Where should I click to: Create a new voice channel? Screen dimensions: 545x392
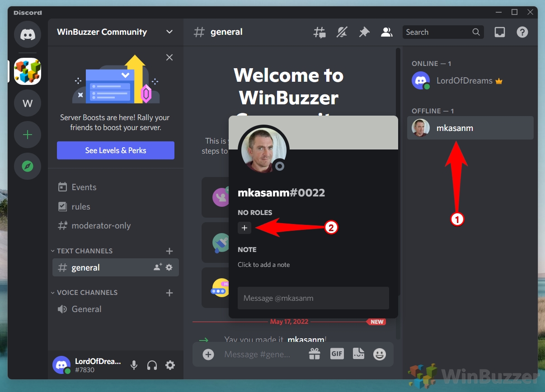[169, 293]
